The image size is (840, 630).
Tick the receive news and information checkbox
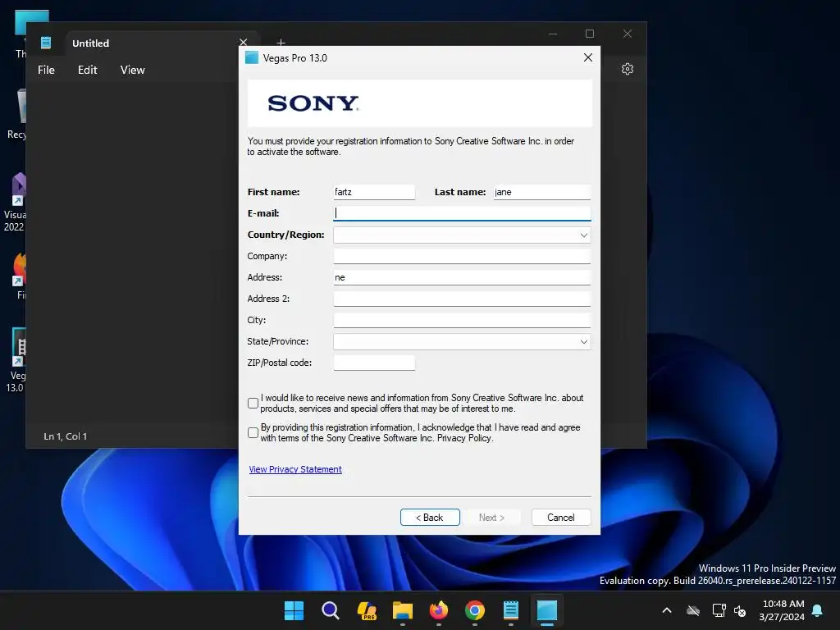click(253, 404)
